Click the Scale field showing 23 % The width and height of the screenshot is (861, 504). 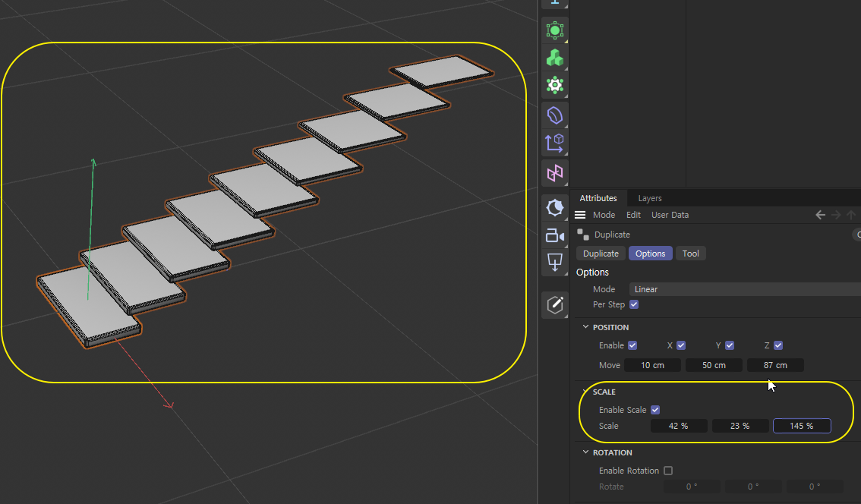pos(740,426)
